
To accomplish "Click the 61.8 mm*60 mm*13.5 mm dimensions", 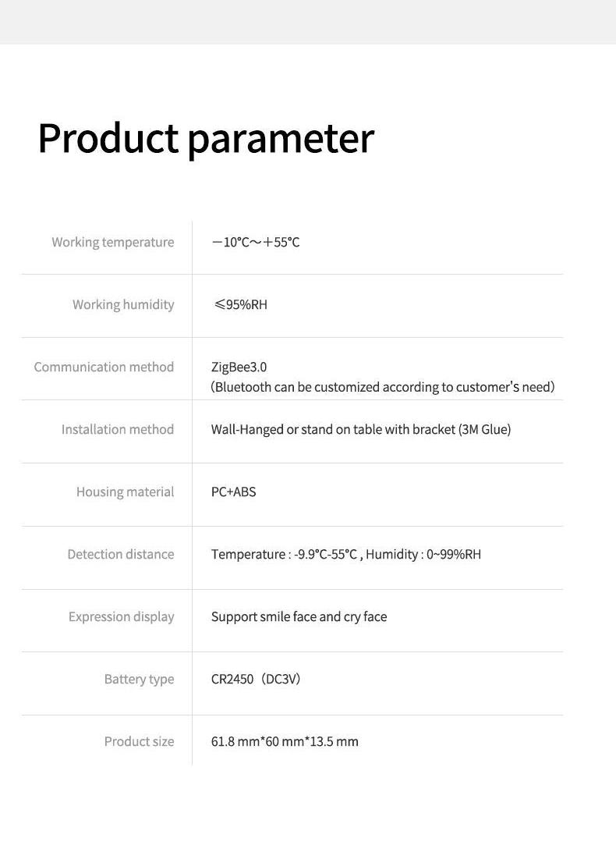I will [x=285, y=741].
